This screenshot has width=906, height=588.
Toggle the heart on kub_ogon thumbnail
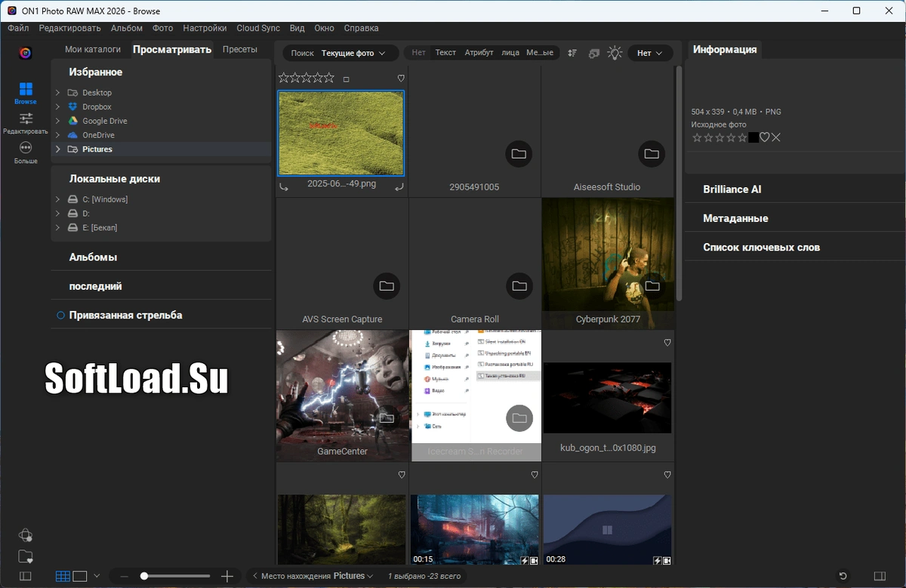[667, 343]
